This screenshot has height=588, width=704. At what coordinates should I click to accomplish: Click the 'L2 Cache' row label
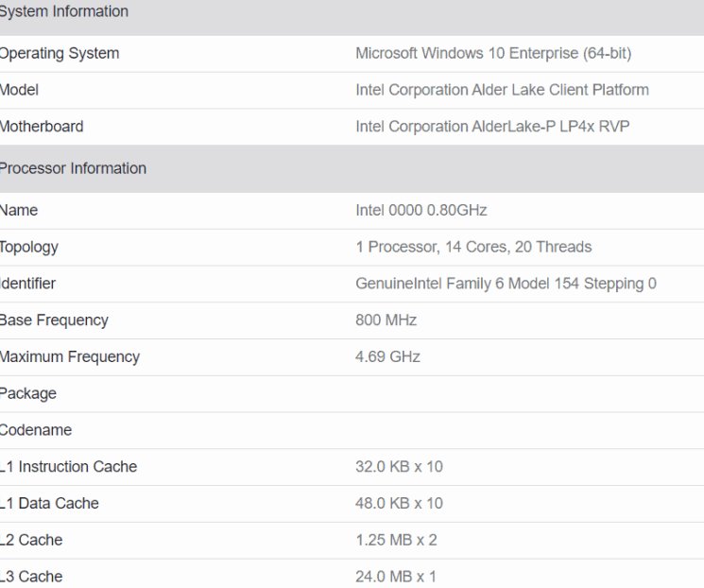pyautogui.click(x=31, y=540)
